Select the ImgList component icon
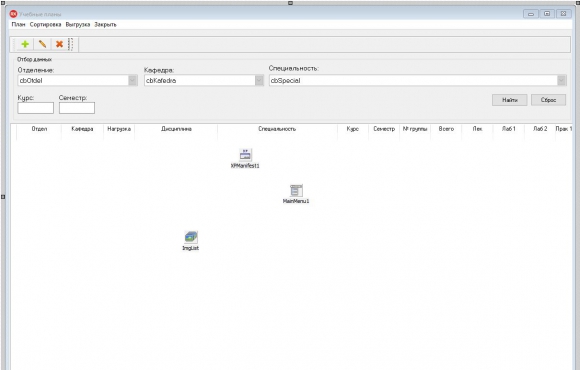The width and height of the screenshot is (580, 370). pos(191,237)
